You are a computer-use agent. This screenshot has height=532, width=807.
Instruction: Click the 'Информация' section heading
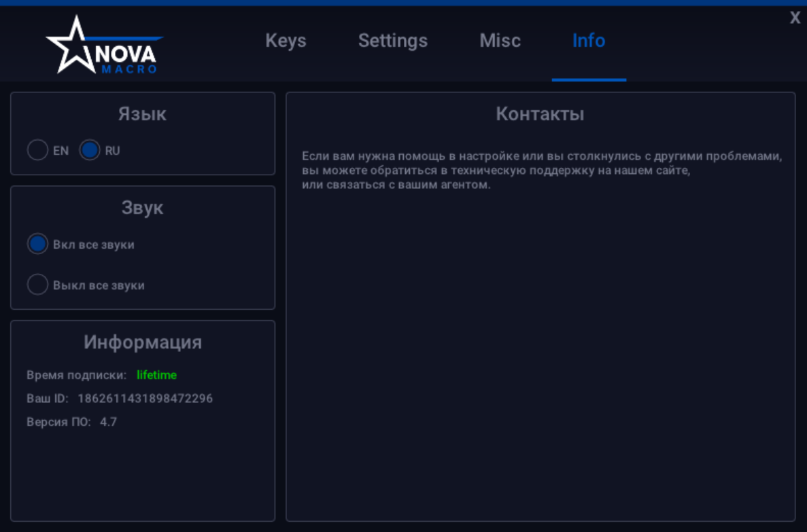click(x=143, y=342)
